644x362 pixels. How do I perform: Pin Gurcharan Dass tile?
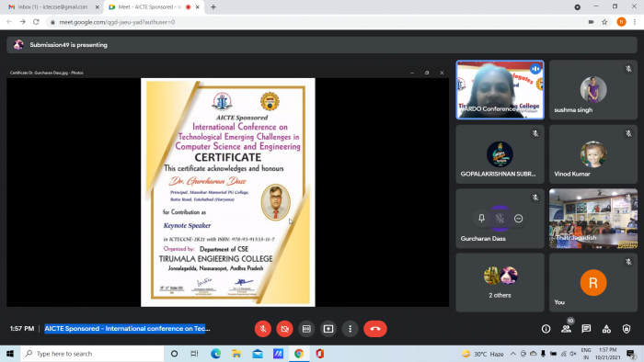[x=481, y=219]
